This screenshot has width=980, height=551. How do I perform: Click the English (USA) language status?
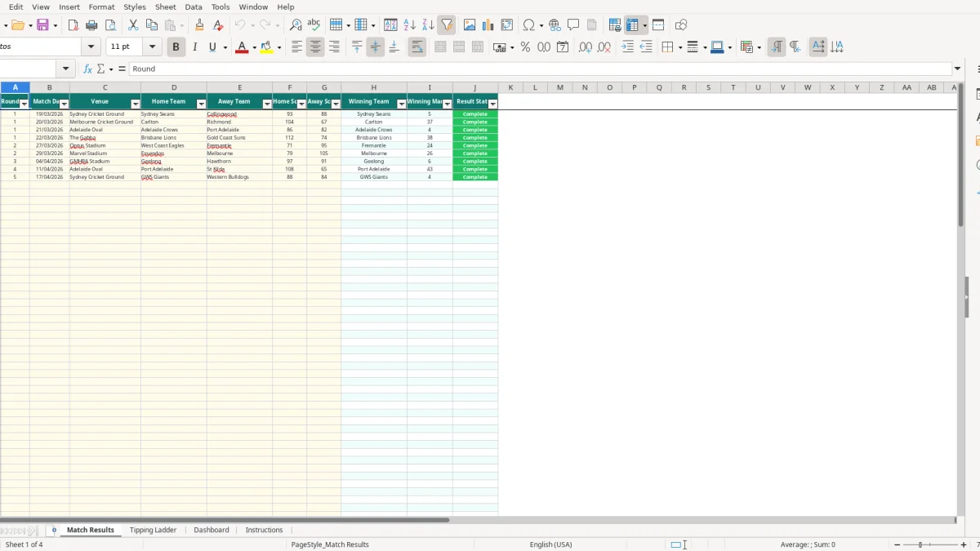click(x=550, y=544)
